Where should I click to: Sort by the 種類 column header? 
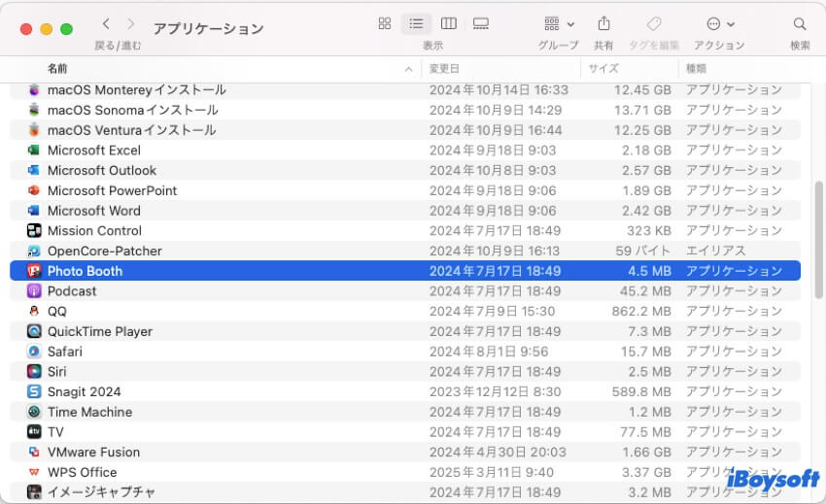pos(696,69)
